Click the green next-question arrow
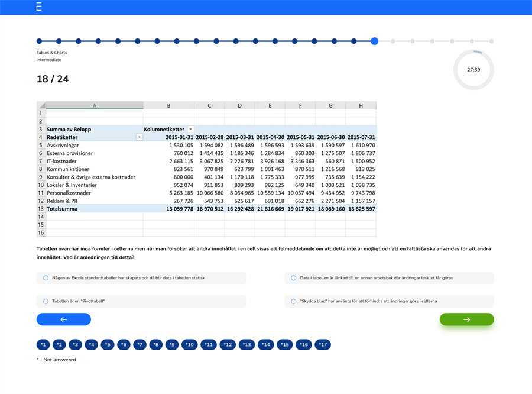The width and height of the screenshot is (532, 394). [x=466, y=319]
